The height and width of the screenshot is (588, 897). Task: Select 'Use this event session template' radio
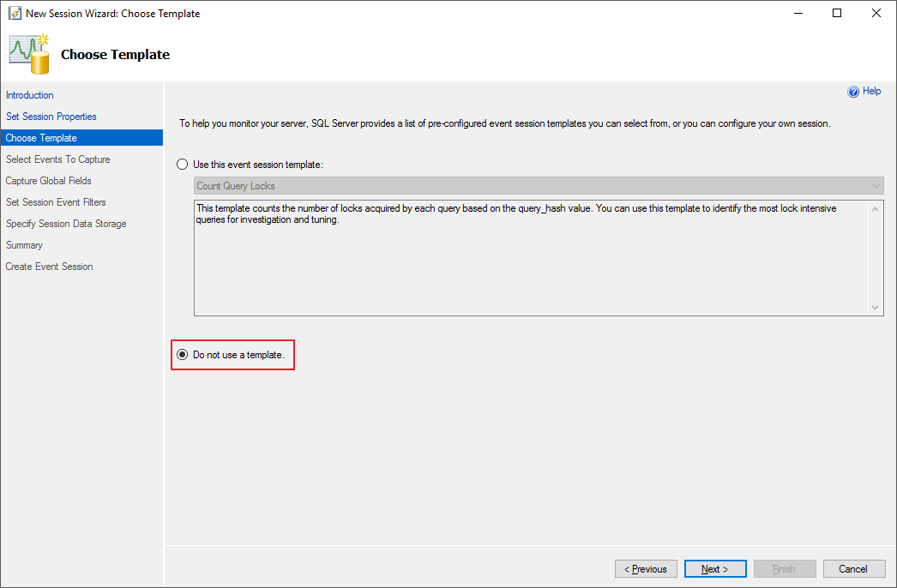click(182, 165)
